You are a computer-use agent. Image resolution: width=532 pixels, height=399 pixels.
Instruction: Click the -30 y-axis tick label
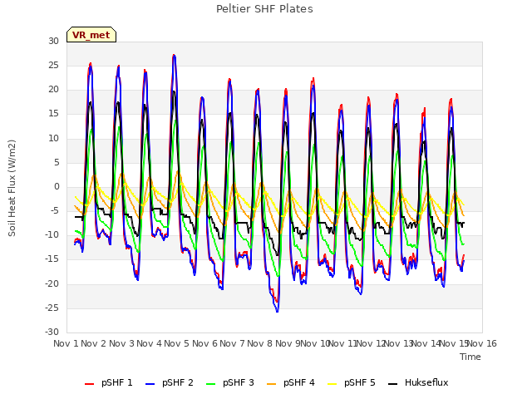click(52, 332)
